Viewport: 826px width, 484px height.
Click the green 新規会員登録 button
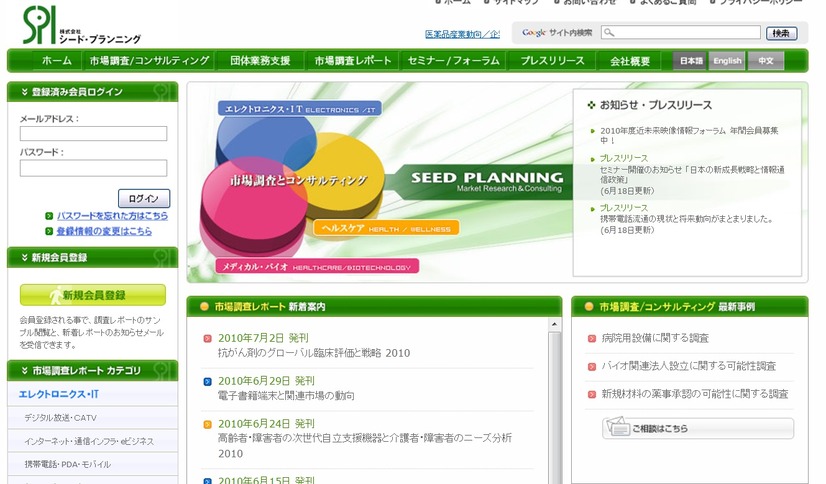click(93, 295)
